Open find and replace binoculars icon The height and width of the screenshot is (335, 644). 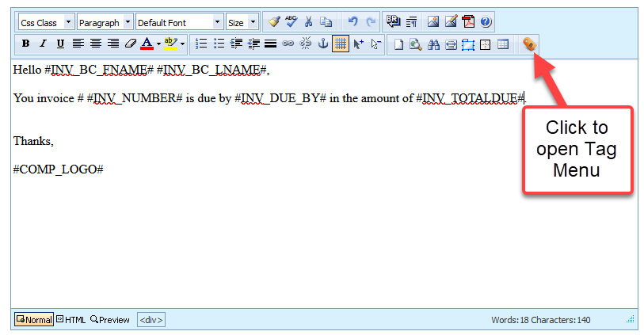tap(433, 44)
